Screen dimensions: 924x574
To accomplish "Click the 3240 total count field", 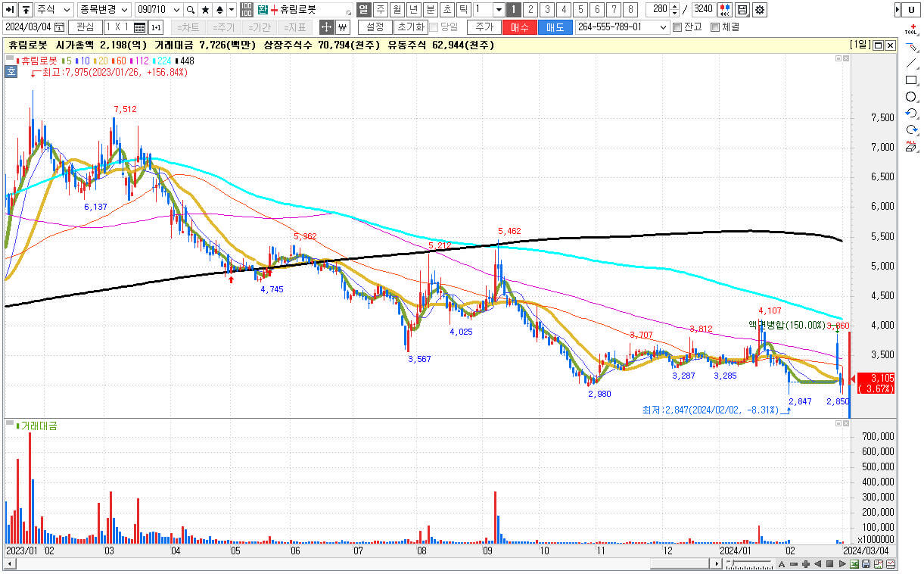I will (x=702, y=10).
